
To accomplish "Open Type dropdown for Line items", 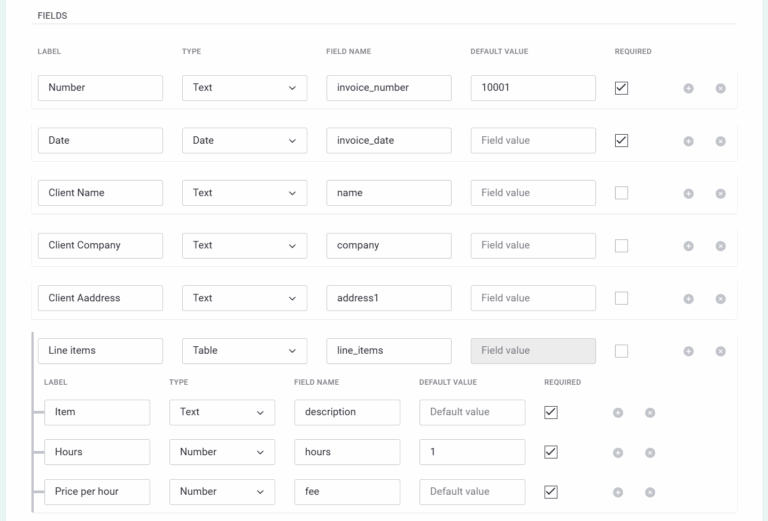I will 244,351.
